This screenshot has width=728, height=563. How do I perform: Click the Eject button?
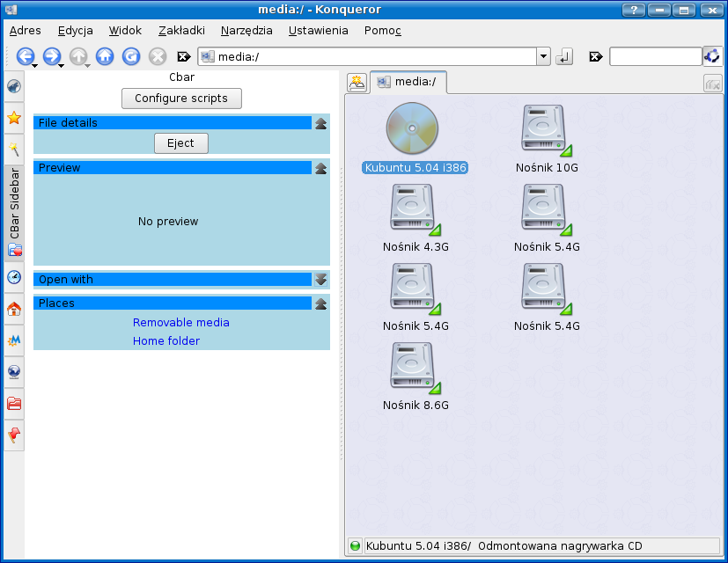pos(180,143)
